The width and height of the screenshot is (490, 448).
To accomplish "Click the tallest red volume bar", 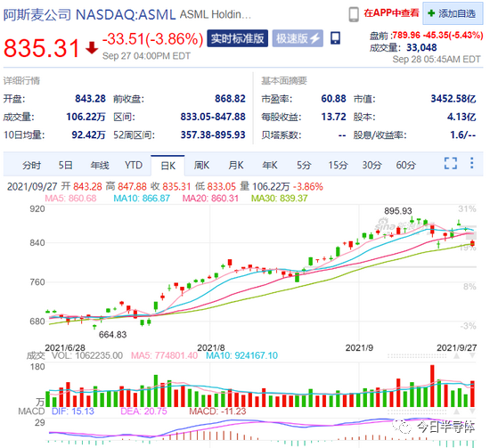I will [432, 386].
